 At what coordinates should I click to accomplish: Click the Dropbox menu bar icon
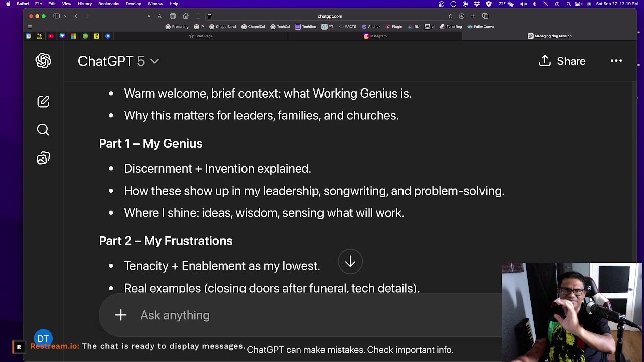tap(477, 4)
